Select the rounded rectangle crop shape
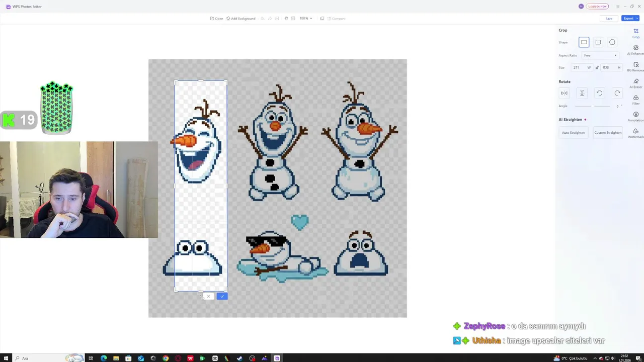Screen dimensions: 644x362 pyautogui.click(x=598, y=42)
